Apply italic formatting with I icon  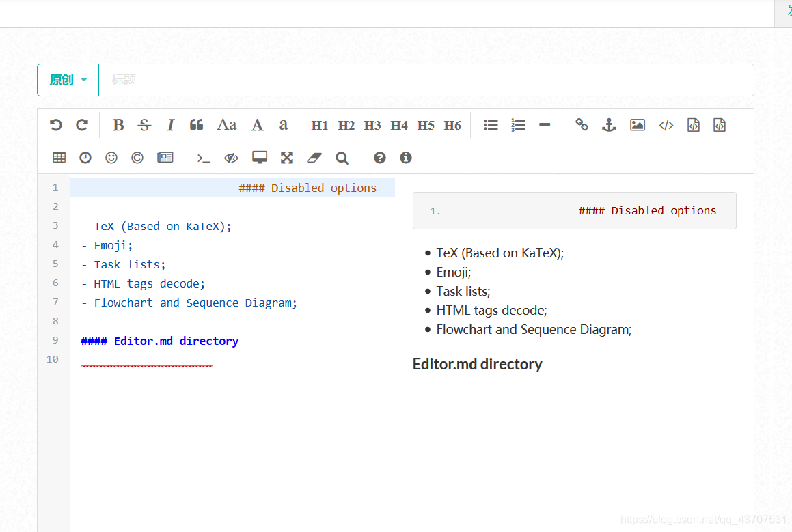[171, 125]
